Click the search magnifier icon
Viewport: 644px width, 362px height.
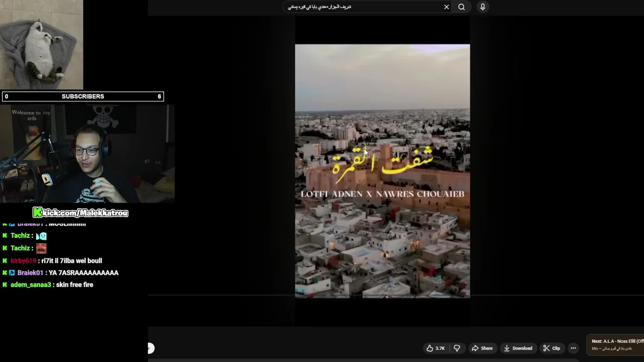point(461,7)
